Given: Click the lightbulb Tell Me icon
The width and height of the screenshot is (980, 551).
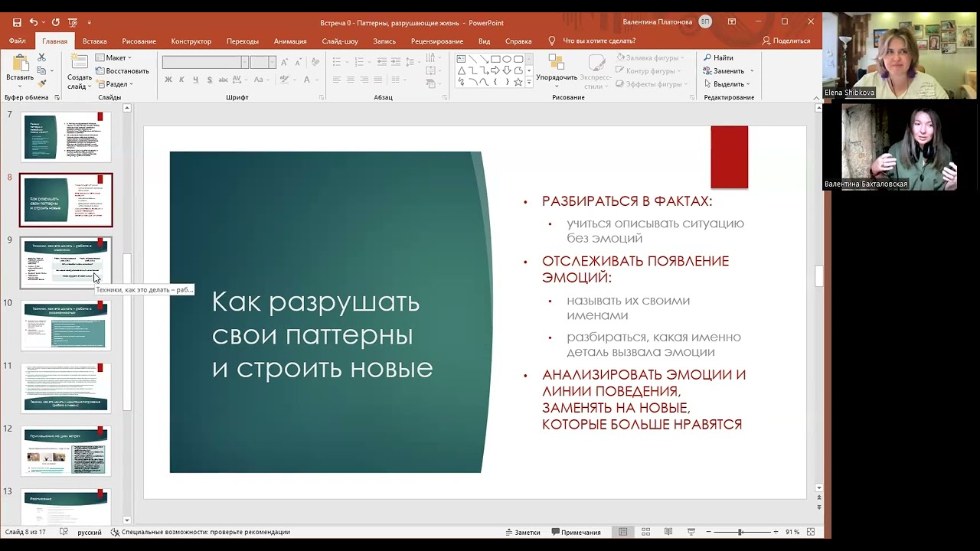Looking at the screenshot, I should tap(552, 41).
